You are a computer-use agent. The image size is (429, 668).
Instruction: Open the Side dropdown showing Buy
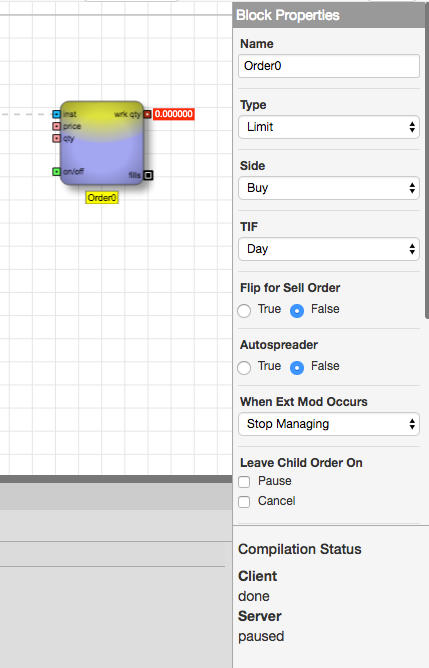click(x=329, y=188)
